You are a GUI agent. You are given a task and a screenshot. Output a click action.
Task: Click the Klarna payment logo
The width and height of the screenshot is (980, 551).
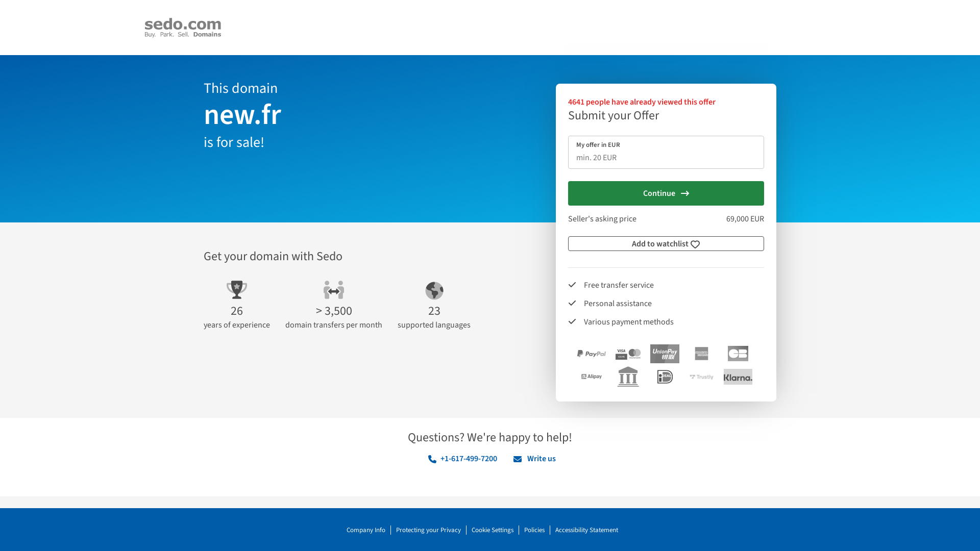click(x=738, y=377)
